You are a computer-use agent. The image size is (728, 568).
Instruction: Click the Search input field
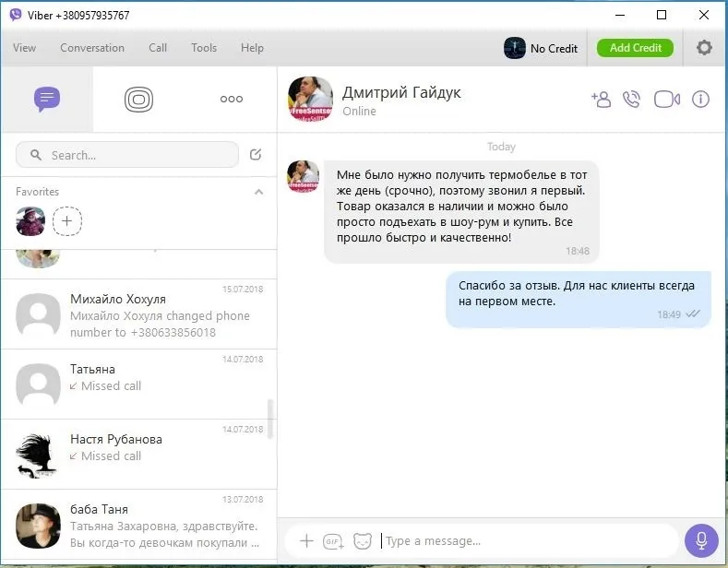click(127, 155)
